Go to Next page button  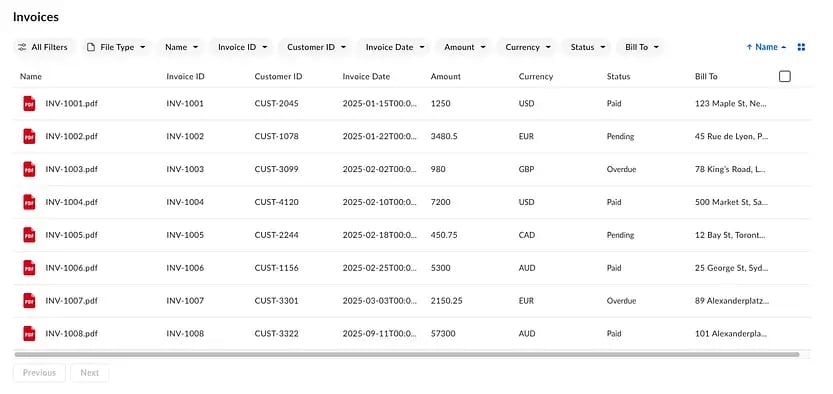point(90,373)
